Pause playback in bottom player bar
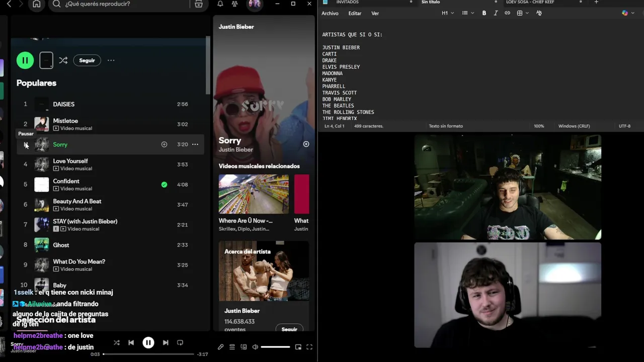 pos(148,342)
